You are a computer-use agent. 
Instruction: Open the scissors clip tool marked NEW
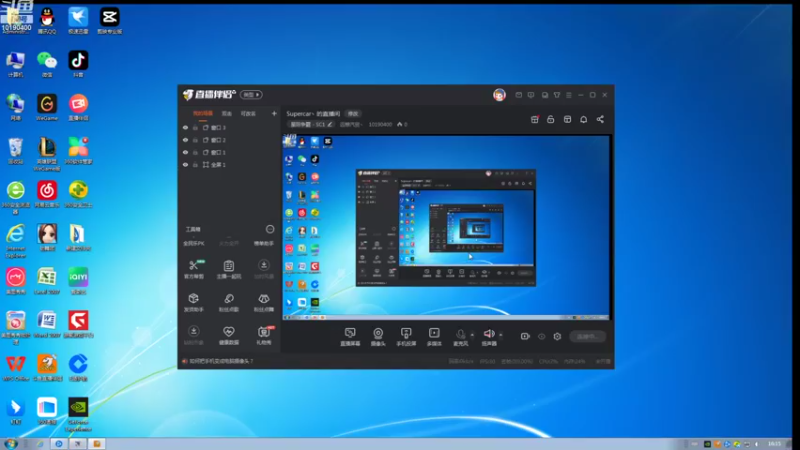194,269
